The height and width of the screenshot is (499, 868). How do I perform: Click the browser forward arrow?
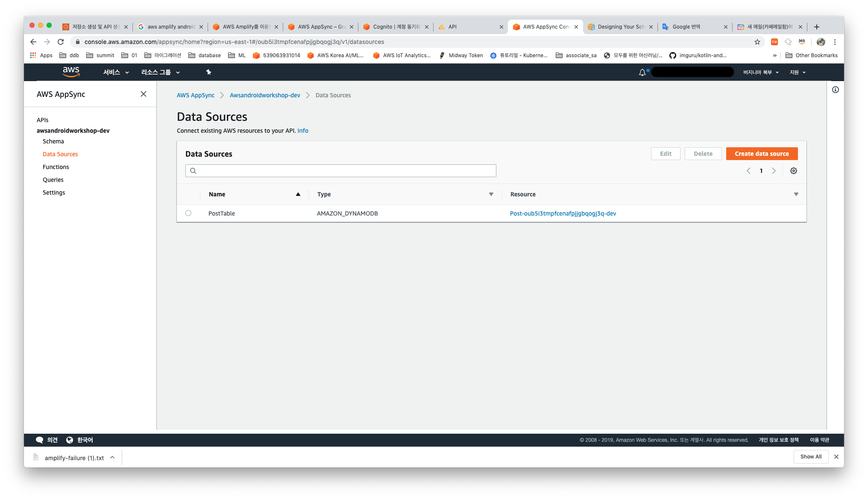tap(47, 42)
